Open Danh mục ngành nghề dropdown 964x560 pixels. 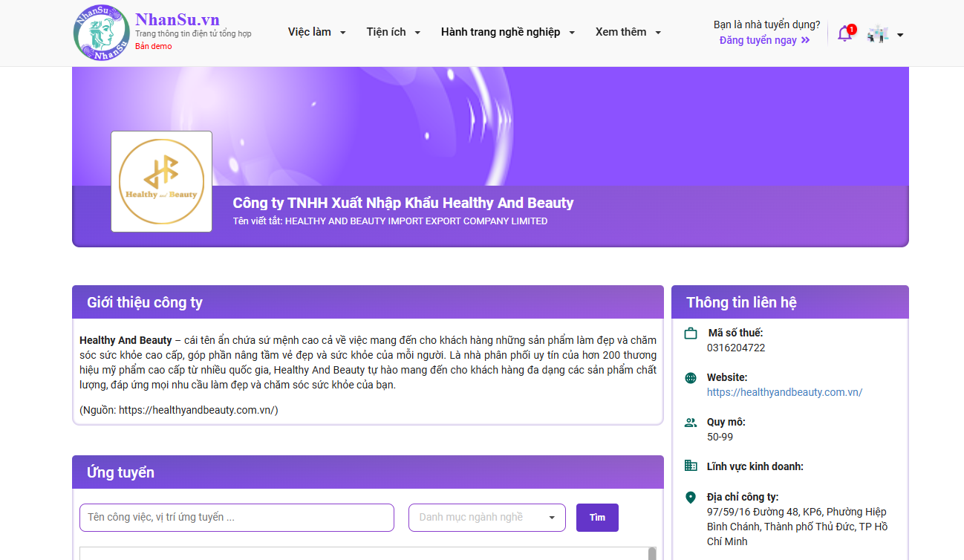pos(487,518)
